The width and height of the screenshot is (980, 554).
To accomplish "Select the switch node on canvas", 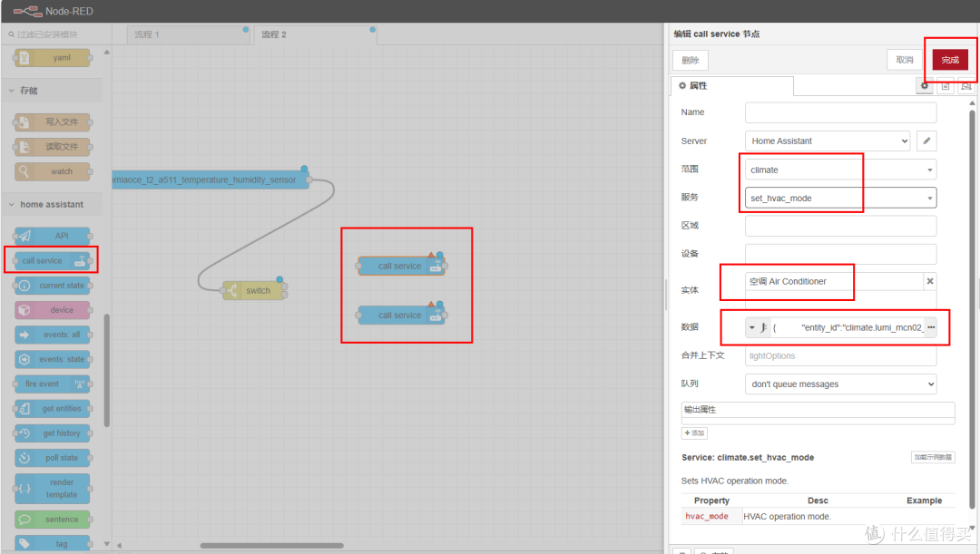I will [255, 290].
